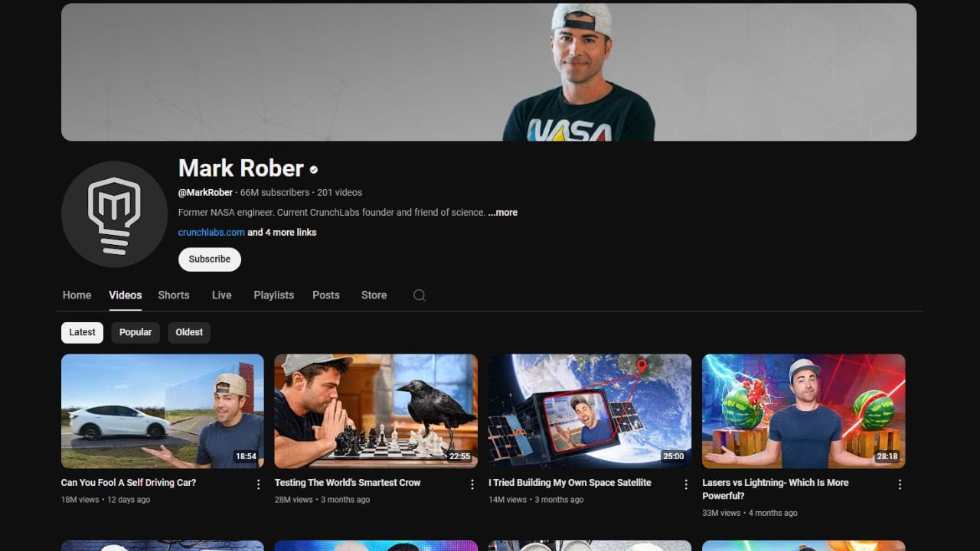Screen dimensions: 980x551
Task: Click the 28M views 3 months ago text
Action: point(322,500)
